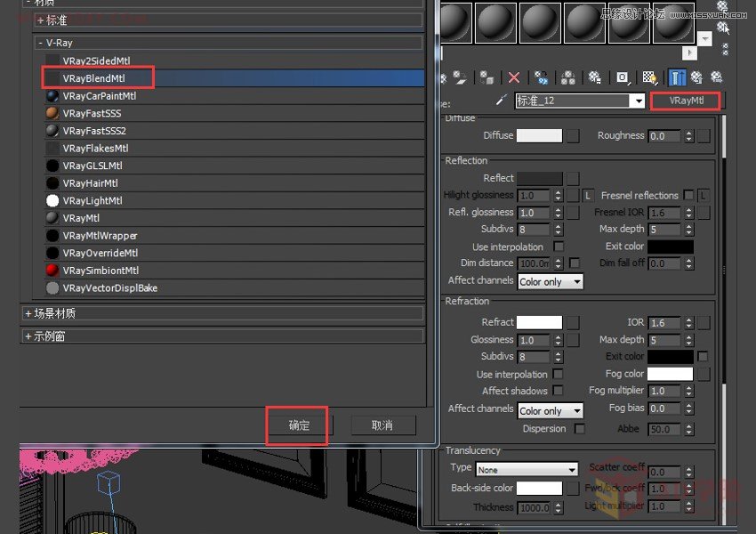The width and height of the screenshot is (756, 534).
Task: Activate the Show End Result icon
Action: point(676,77)
